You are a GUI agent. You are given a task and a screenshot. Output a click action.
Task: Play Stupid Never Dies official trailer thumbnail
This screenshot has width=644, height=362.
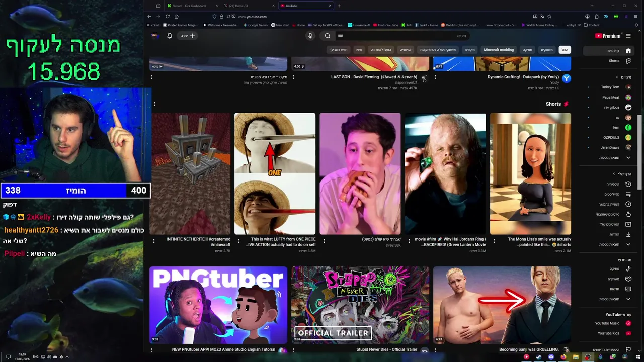[x=360, y=305]
